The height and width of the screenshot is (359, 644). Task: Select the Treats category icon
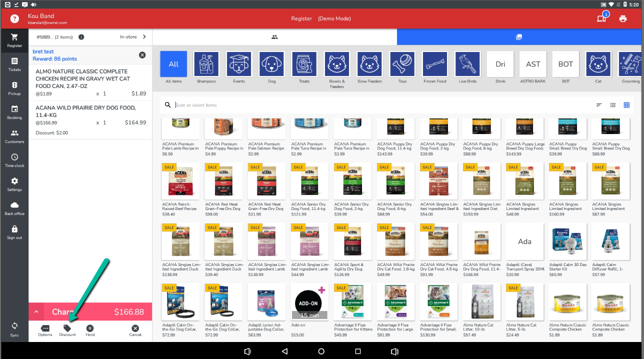pyautogui.click(x=304, y=64)
